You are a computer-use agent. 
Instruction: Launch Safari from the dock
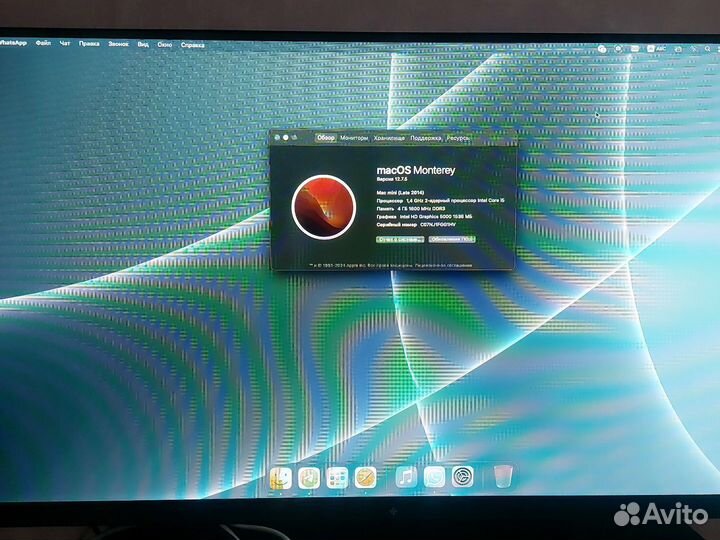click(366, 478)
